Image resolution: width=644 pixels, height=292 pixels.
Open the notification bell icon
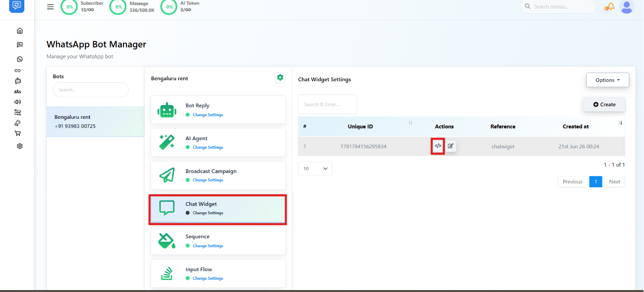[x=609, y=7]
